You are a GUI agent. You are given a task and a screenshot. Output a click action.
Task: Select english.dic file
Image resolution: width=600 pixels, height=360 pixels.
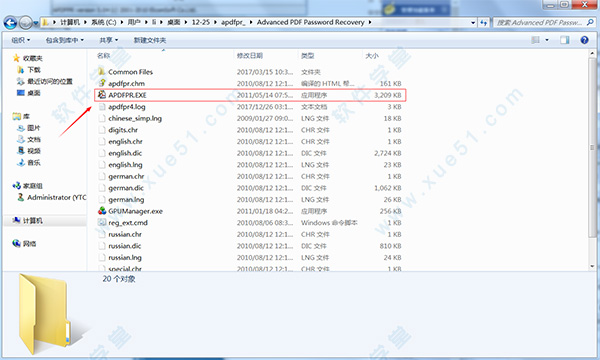(125, 153)
